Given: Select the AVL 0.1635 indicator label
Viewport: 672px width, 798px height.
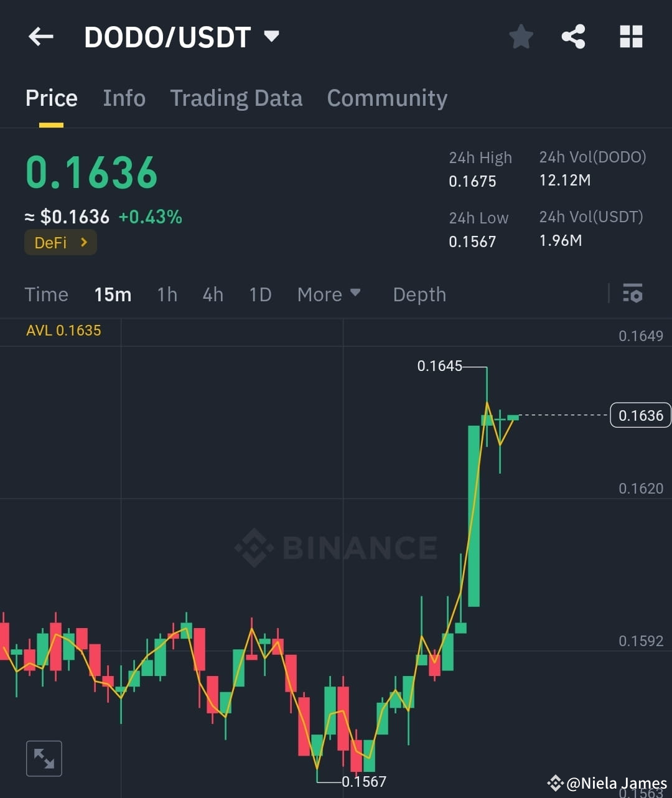Looking at the screenshot, I should pyautogui.click(x=63, y=331).
